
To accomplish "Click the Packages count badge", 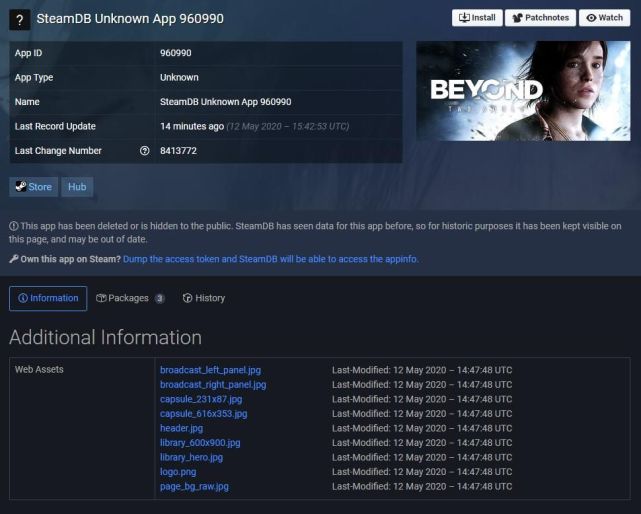I will point(160,299).
